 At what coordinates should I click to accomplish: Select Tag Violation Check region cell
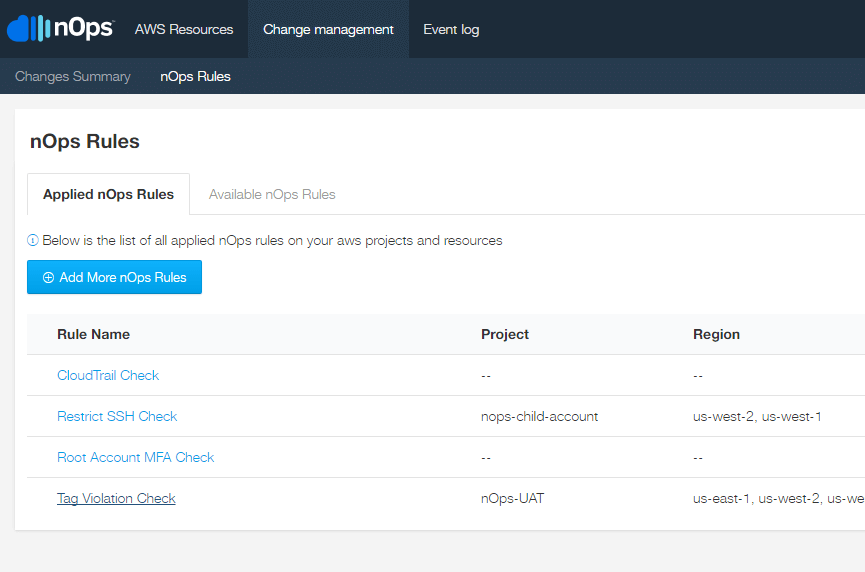778,499
